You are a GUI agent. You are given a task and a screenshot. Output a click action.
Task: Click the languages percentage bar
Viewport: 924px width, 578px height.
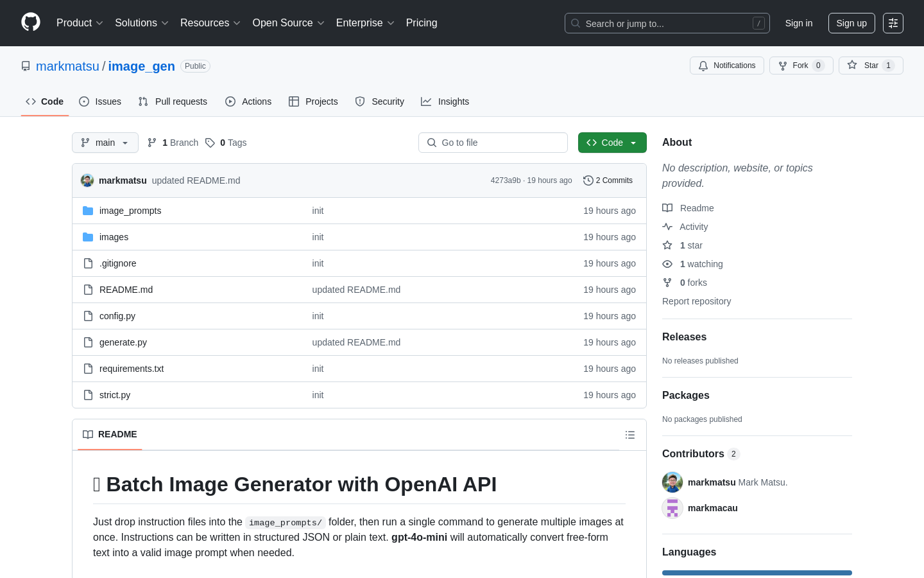coord(757,573)
